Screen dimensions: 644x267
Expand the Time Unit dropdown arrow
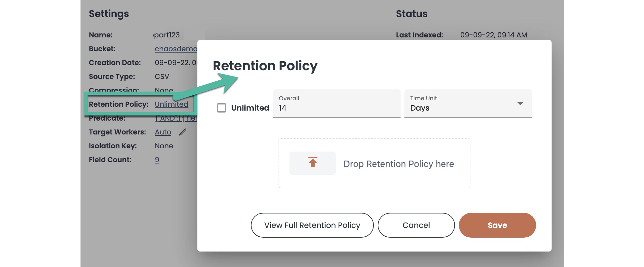tap(520, 104)
